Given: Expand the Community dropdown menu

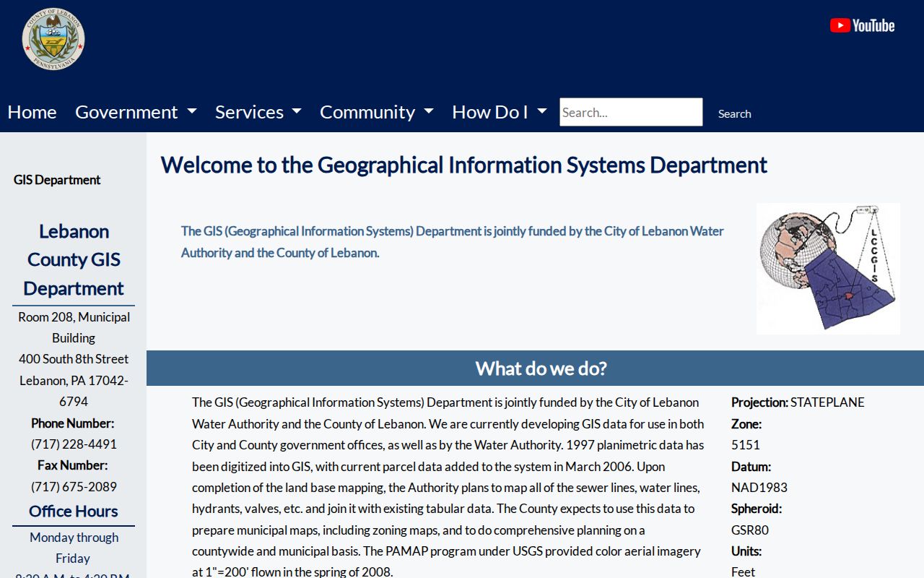Looking at the screenshot, I should pyautogui.click(x=377, y=112).
